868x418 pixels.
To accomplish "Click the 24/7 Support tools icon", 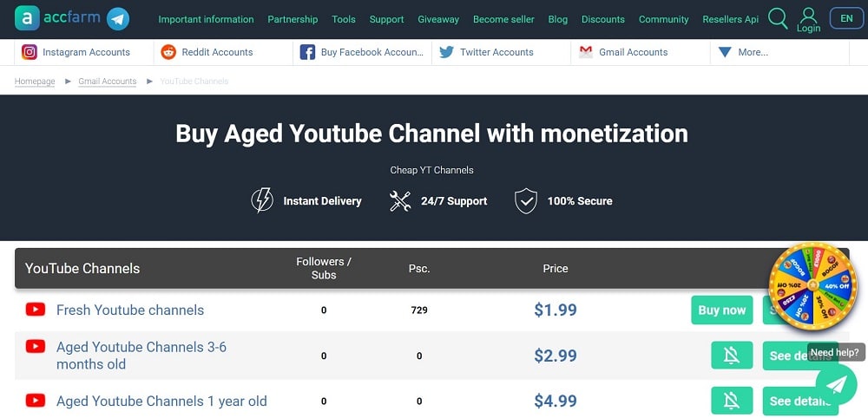I will [x=399, y=200].
